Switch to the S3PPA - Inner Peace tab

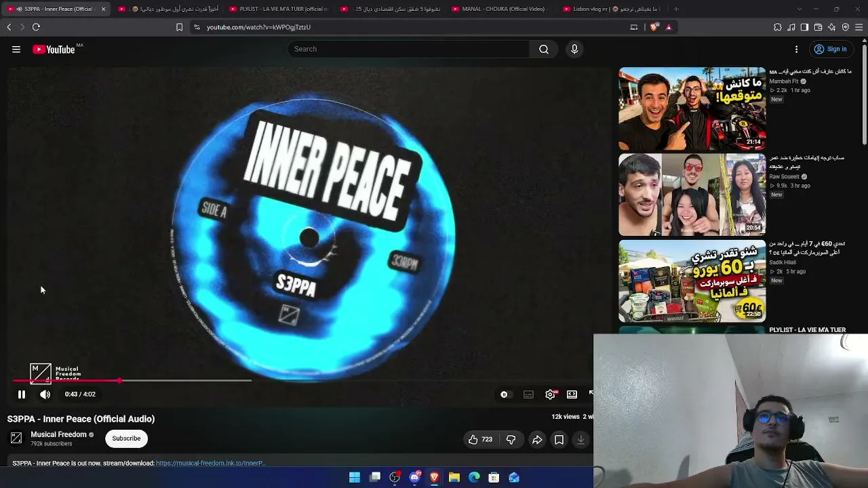coord(54,9)
